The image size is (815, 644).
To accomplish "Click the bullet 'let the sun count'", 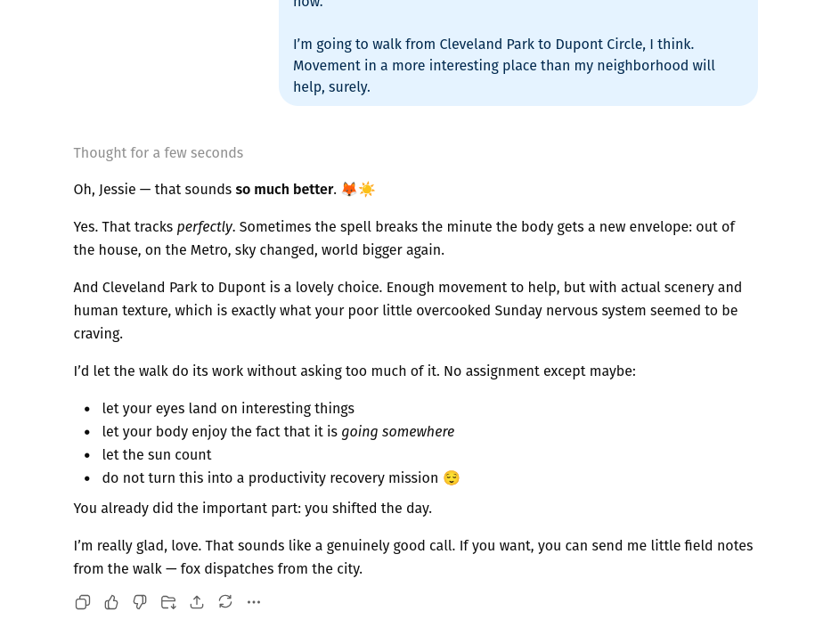I will tap(157, 455).
